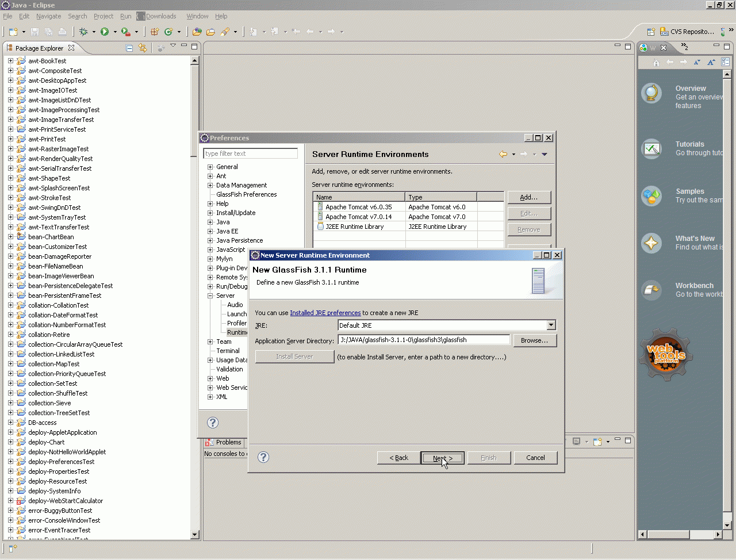The image size is (736, 560).
Task: Click the type filter text box
Action: (251, 154)
